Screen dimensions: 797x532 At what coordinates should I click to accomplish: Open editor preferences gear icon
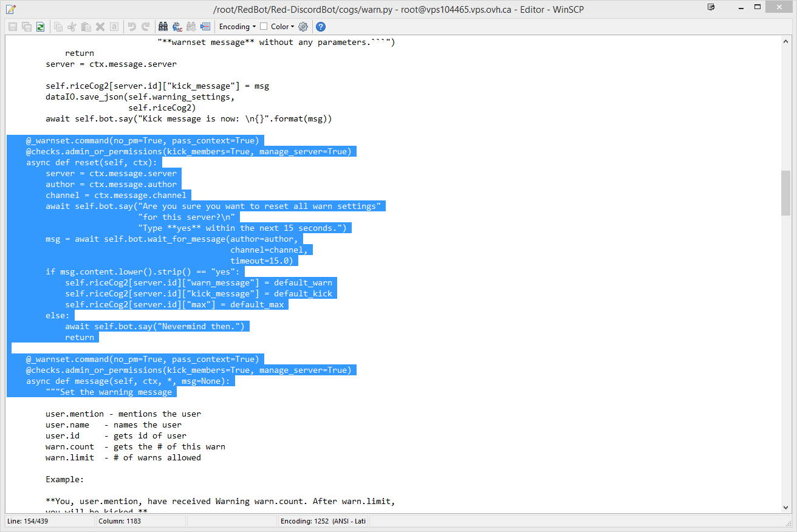(x=303, y=27)
